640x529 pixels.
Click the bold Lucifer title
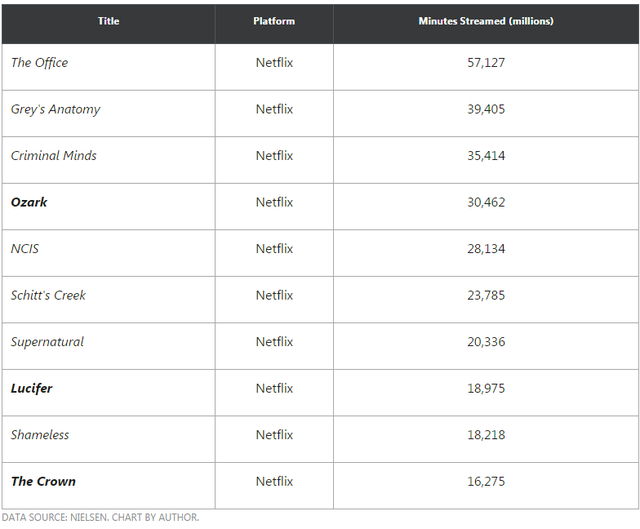click(x=32, y=388)
